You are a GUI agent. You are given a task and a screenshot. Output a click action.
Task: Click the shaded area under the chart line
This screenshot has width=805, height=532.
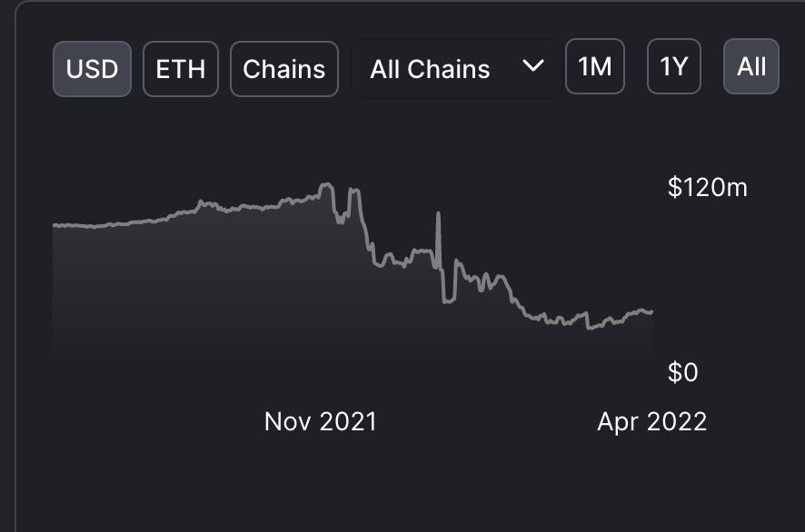(227, 291)
